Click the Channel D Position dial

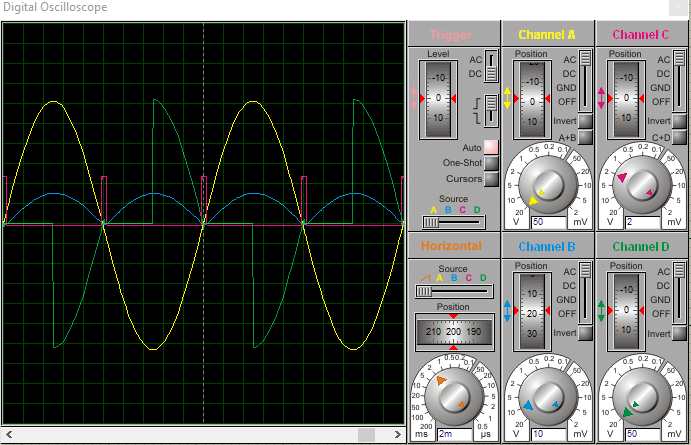[626, 312]
